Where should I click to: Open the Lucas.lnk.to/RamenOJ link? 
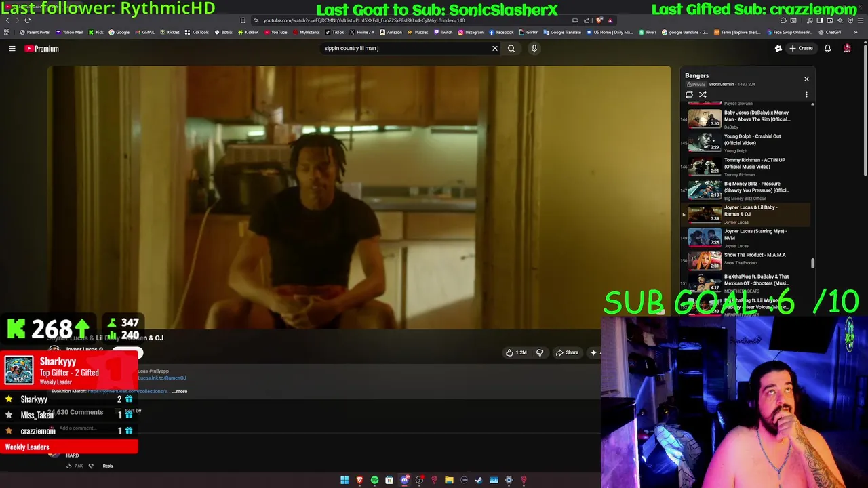point(162,378)
